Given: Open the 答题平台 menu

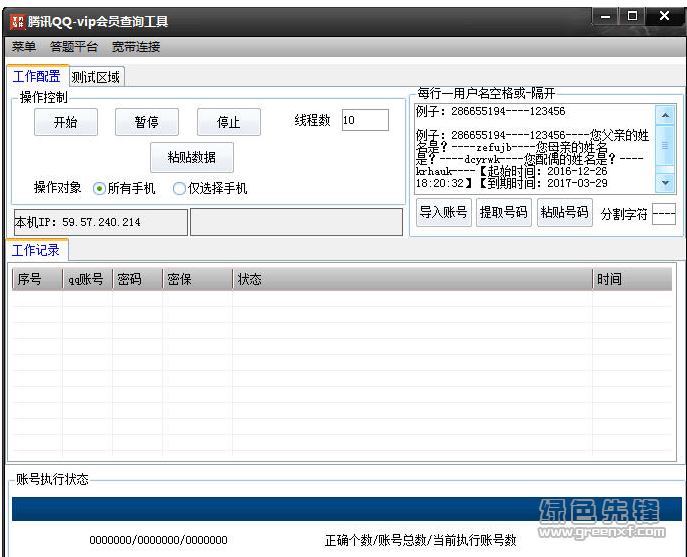Looking at the screenshot, I should click(74, 46).
